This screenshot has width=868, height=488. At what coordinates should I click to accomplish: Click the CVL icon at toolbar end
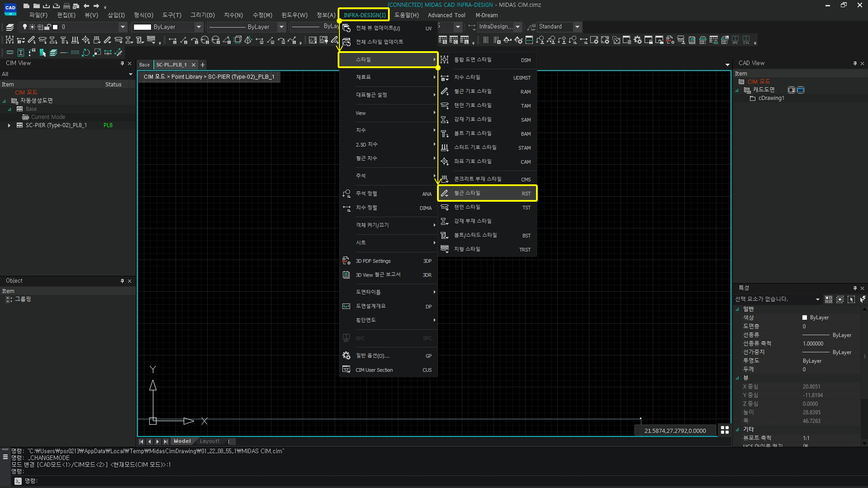coord(746,40)
